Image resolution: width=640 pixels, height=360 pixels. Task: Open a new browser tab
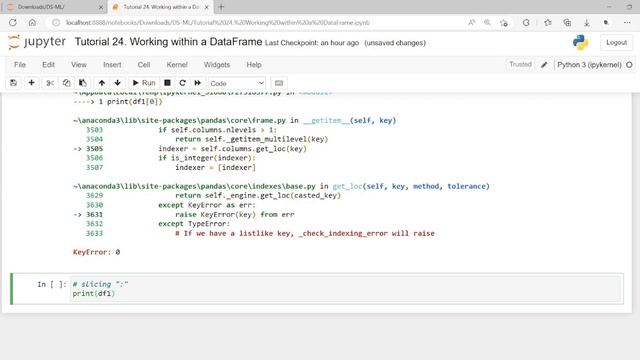[x=221, y=7]
